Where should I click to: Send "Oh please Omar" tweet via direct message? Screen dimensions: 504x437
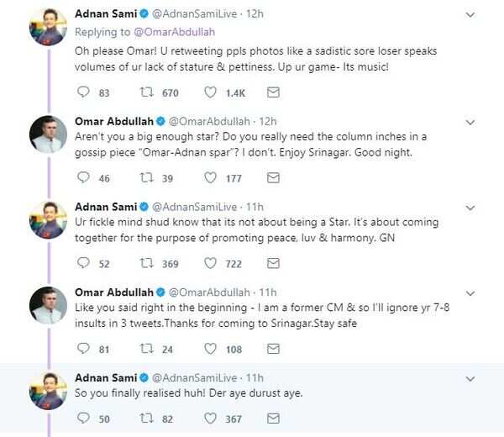(273, 92)
